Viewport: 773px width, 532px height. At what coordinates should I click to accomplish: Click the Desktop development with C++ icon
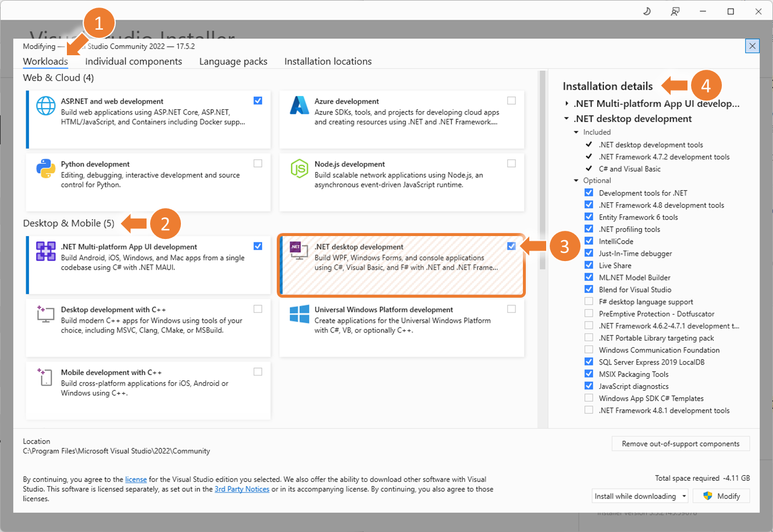pos(46,314)
